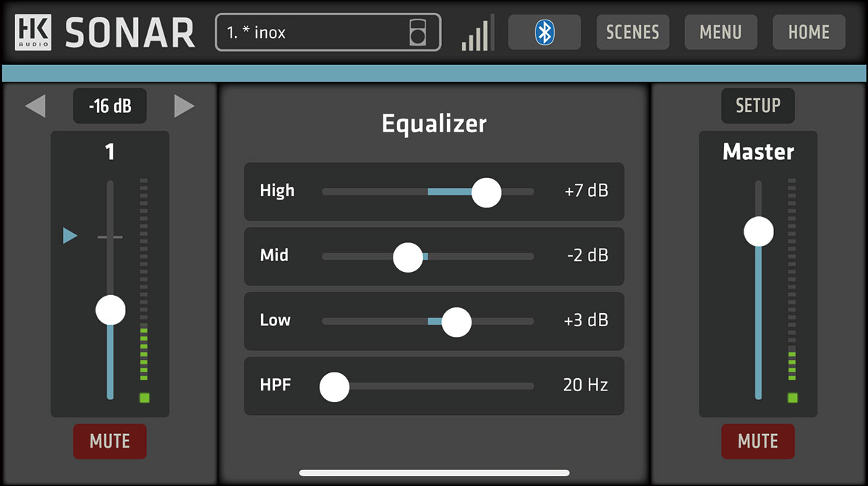
Task: Click the channel 1 fader knob
Action: 111,310
